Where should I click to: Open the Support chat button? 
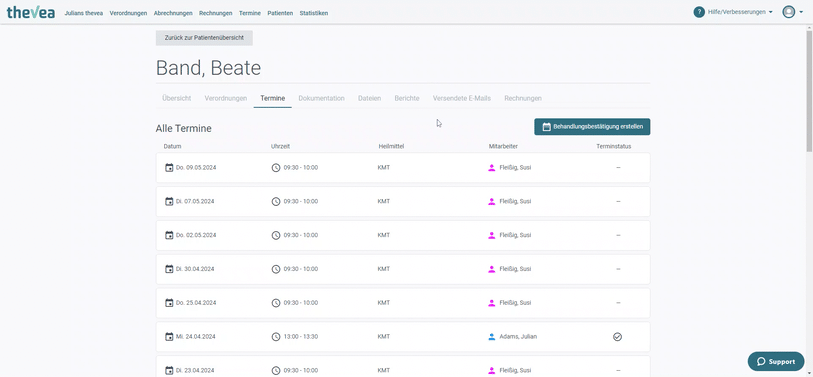[776, 361]
